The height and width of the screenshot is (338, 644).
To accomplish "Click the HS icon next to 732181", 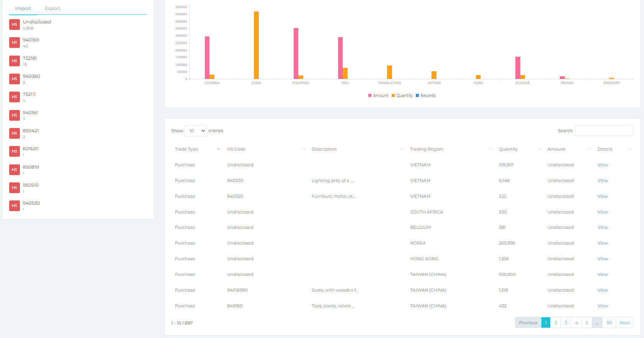I will [x=15, y=61].
